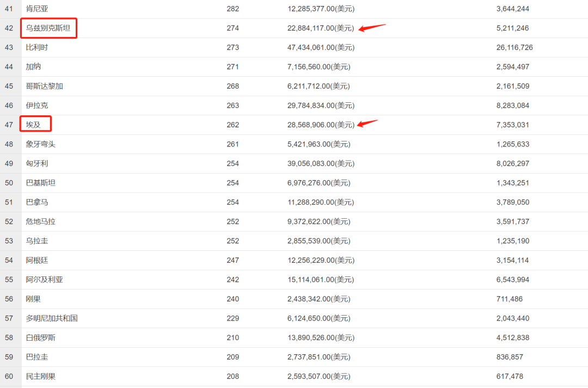Click 肯尼亚 country name
This screenshot has width=588, height=388.
(x=37, y=9)
